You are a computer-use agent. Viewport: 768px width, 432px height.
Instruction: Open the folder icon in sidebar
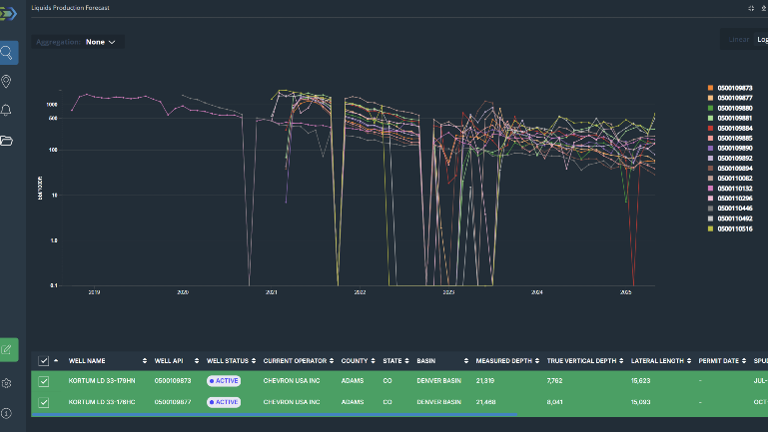[x=8, y=140]
